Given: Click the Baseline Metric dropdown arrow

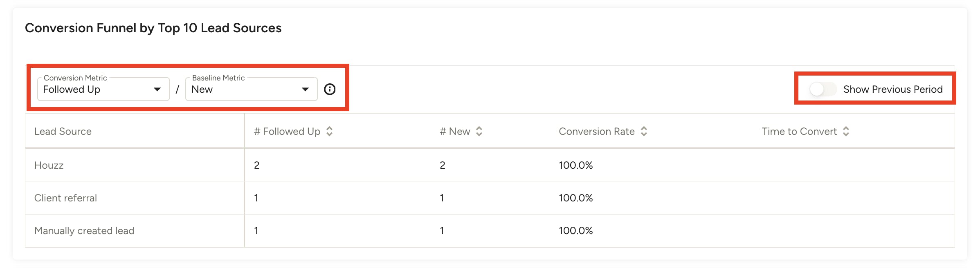Looking at the screenshot, I should [x=305, y=89].
